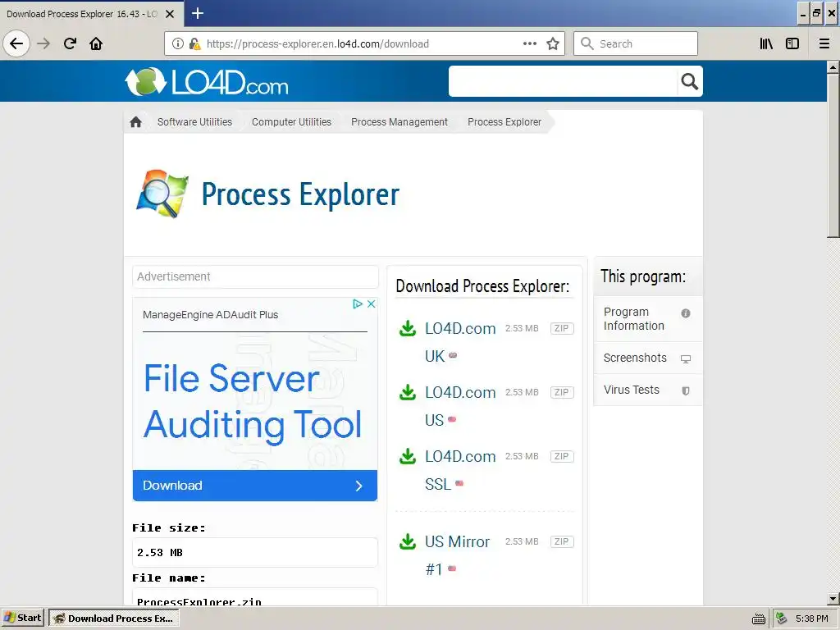Toggle the sidebar view icon
Image resolution: width=840 pixels, height=630 pixels.
coord(792,44)
